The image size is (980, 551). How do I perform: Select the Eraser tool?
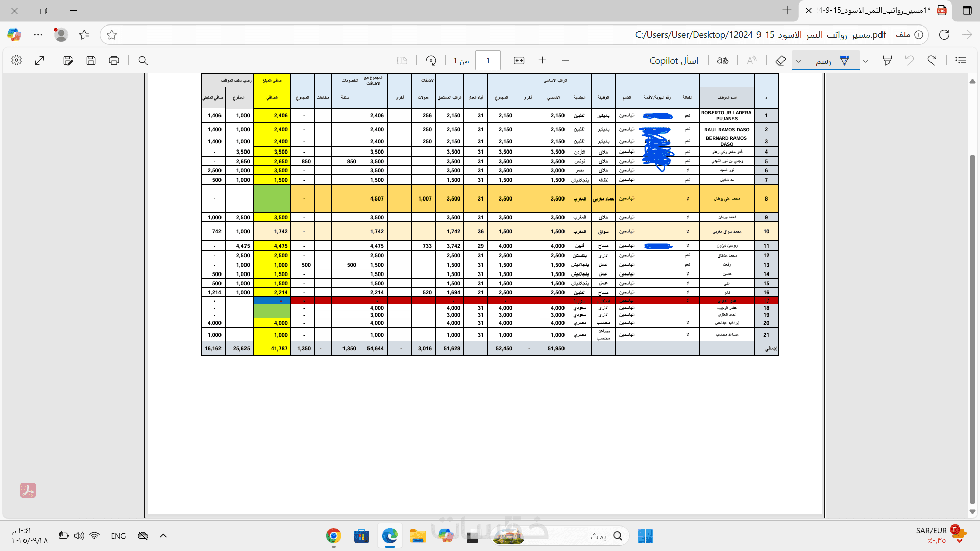[x=780, y=60]
